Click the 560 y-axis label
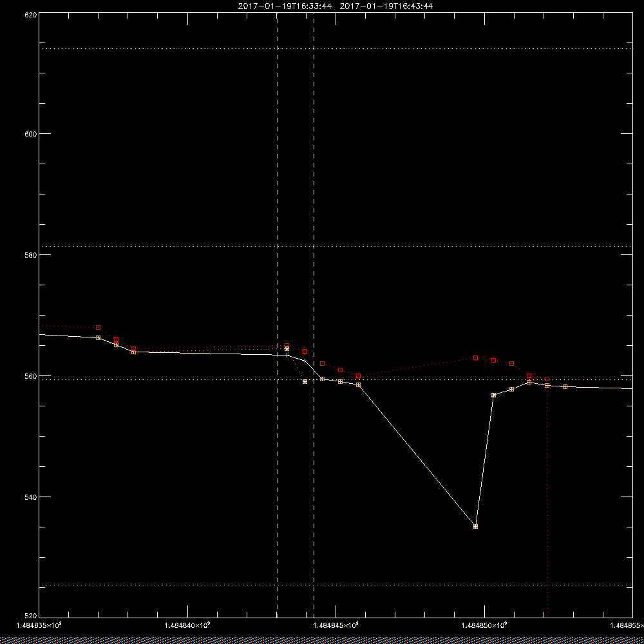The height and width of the screenshot is (644, 644). pyautogui.click(x=31, y=376)
